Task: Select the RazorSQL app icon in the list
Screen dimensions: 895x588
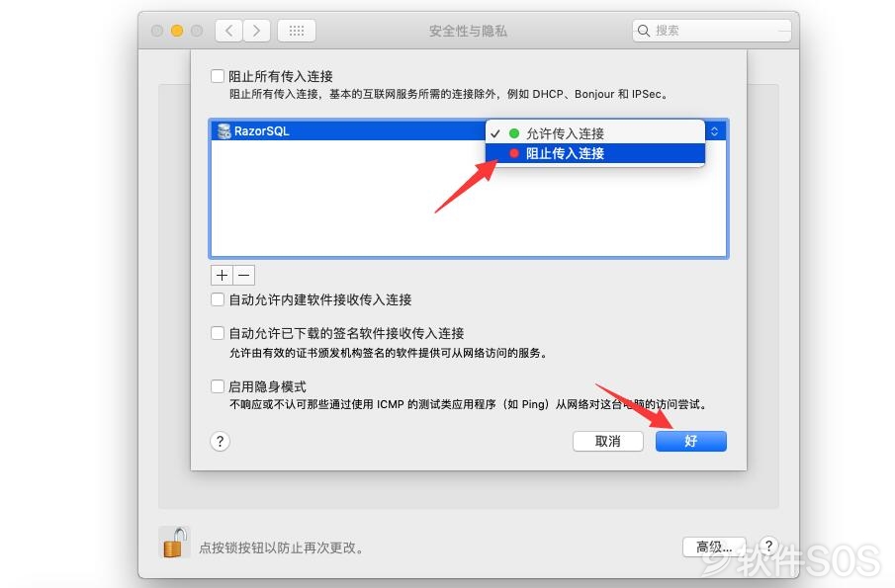Action: pos(224,131)
